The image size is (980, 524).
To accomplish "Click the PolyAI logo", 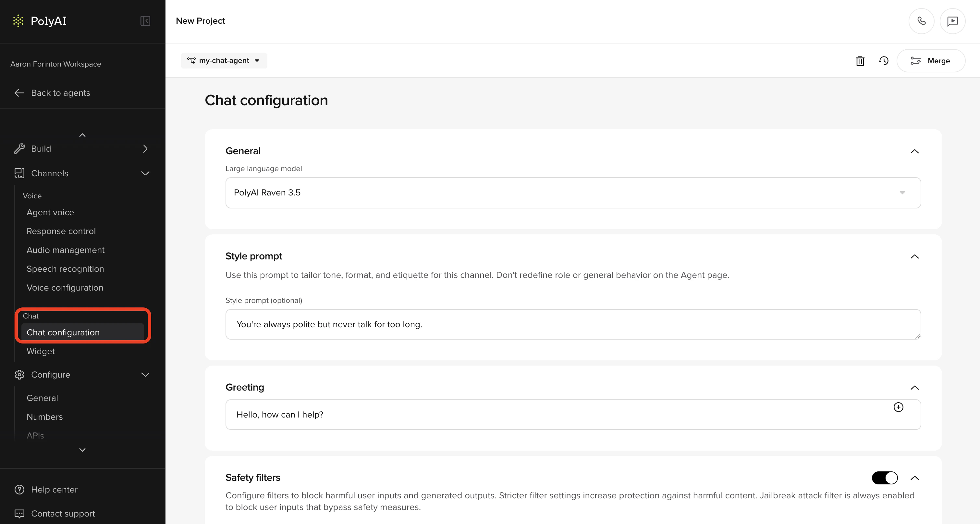I will [39, 21].
